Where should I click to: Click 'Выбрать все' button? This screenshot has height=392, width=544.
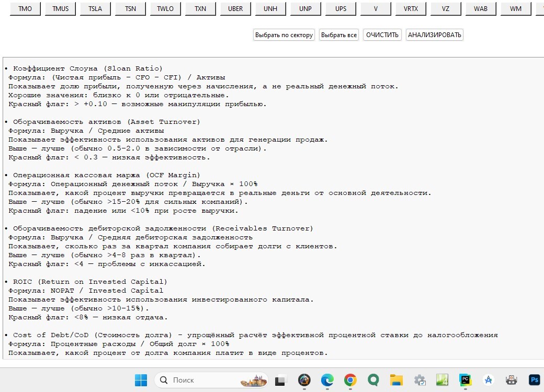click(x=338, y=34)
